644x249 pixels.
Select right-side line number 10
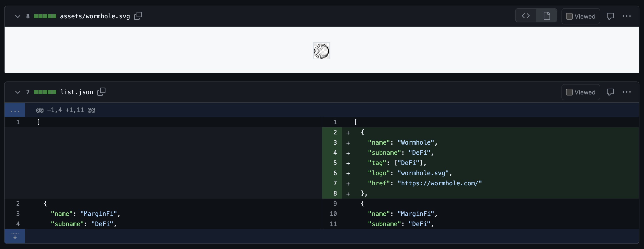[x=332, y=214]
